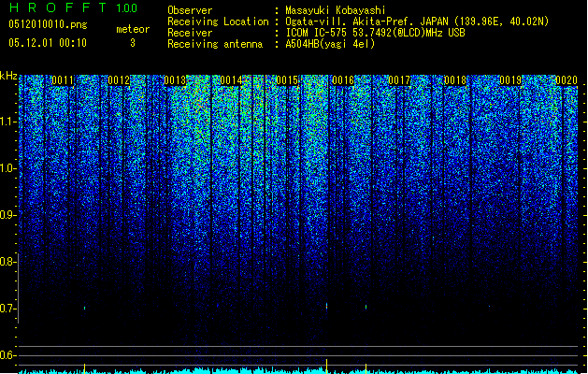Click the kHz axis unit label
The image size is (588, 374).
tap(8, 76)
